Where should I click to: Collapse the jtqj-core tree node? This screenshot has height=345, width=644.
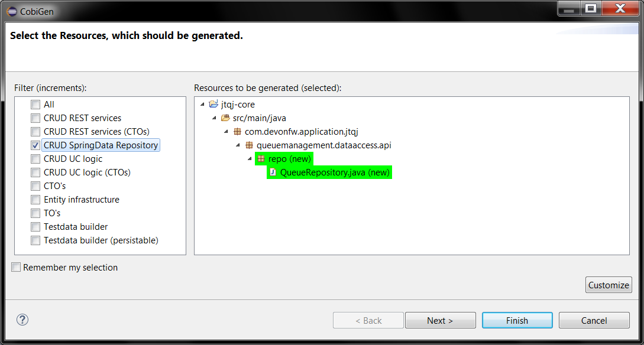(x=201, y=104)
